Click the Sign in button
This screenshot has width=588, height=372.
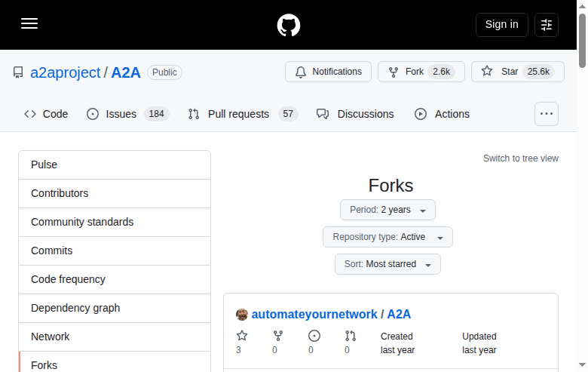point(502,25)
